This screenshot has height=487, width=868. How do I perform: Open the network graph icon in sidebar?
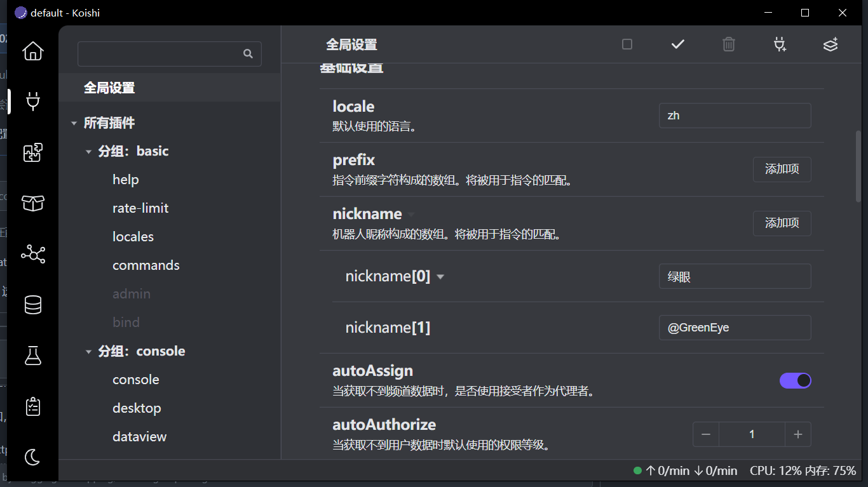(33, 254)
